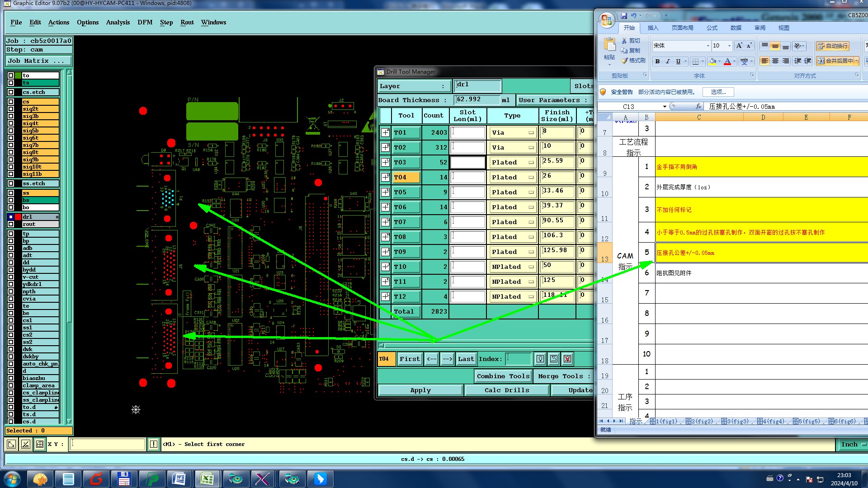868x488 pixels.
Task: Click the Bold formatting icon in Excel
Action: [657, 61]
